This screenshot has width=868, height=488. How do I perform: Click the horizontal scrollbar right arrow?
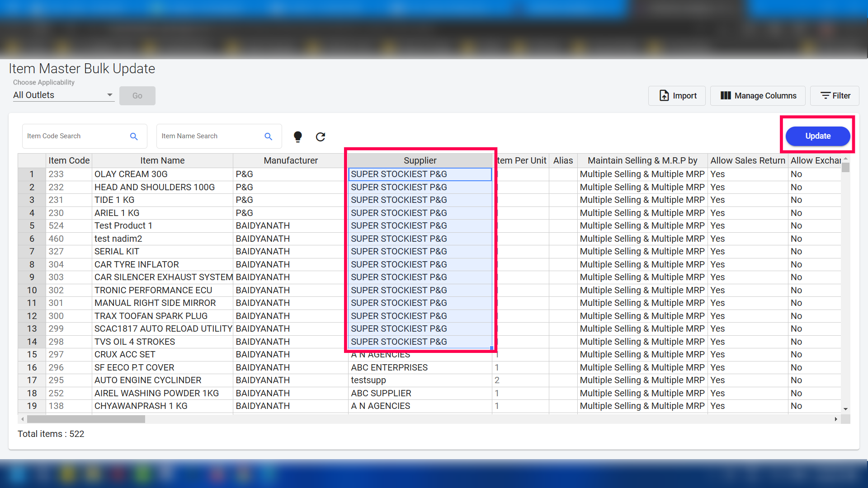[835, 419]
